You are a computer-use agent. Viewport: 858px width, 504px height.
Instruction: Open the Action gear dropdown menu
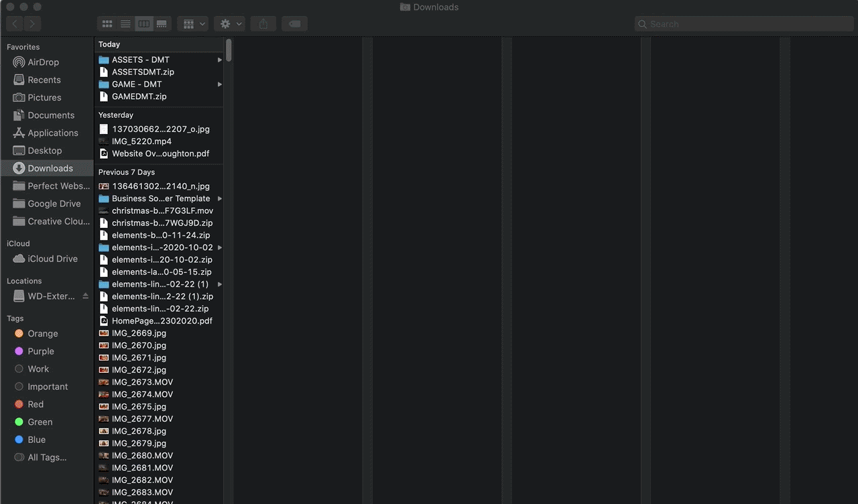229,24
